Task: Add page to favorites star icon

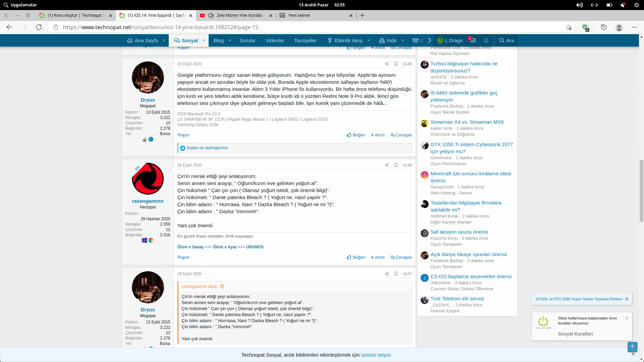Action: (x=569, y=27)
